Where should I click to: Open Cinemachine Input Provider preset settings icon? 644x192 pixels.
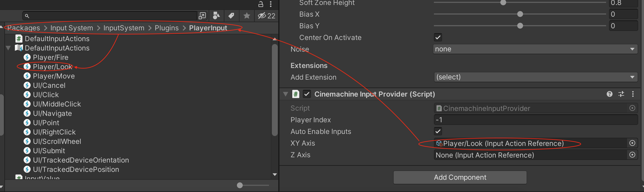tap(621, 94)
